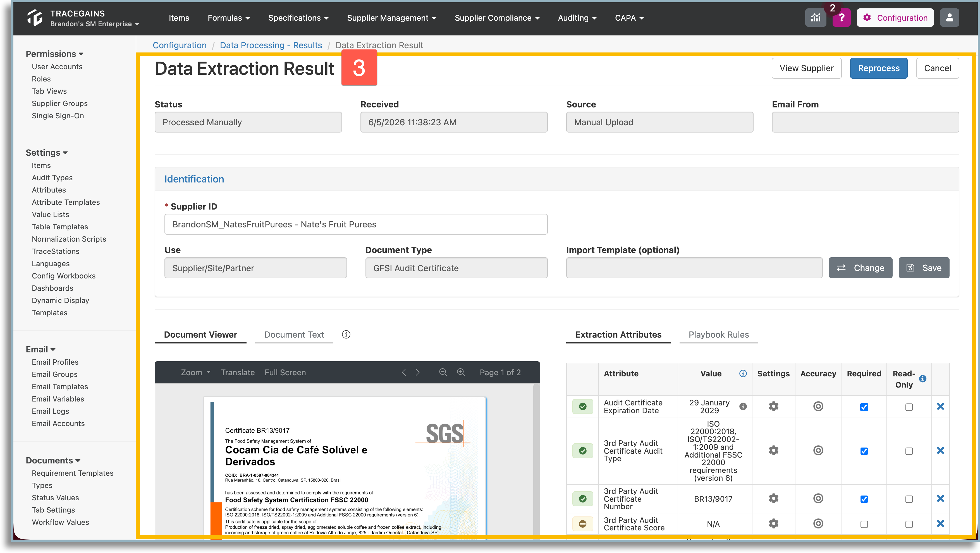Open the user profile icon
The height and width of the screenshot is (553, 980).
point(949,18)
